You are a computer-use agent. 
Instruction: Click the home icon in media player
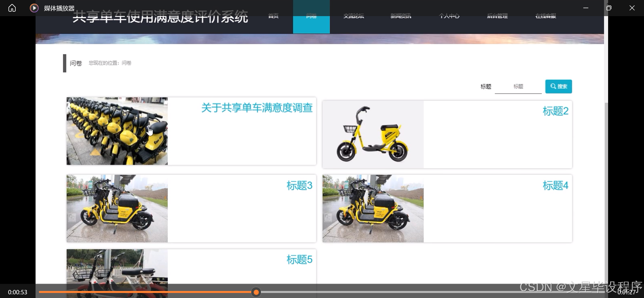[x=12, y=8]
